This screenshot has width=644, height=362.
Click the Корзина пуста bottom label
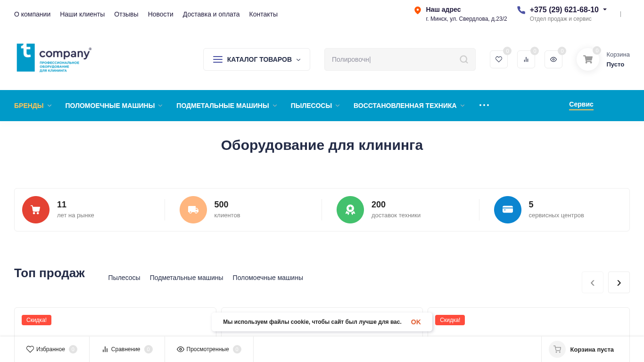pyautogui.click(x=592, y=349)
